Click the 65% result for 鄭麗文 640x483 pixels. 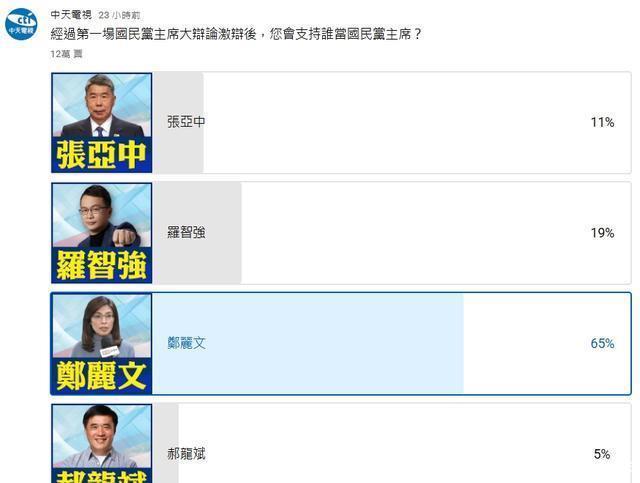[602, 343]
